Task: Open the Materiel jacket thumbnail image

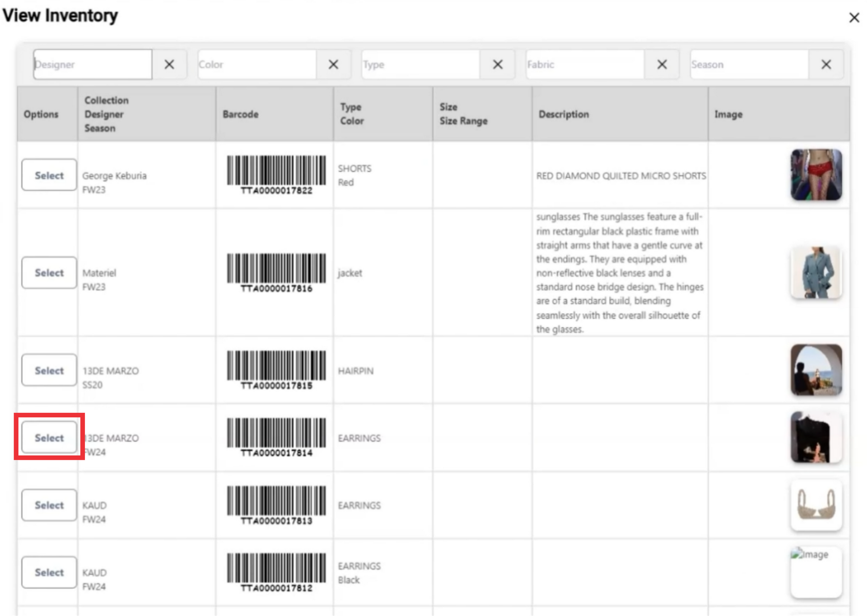Action: point(816,273)
